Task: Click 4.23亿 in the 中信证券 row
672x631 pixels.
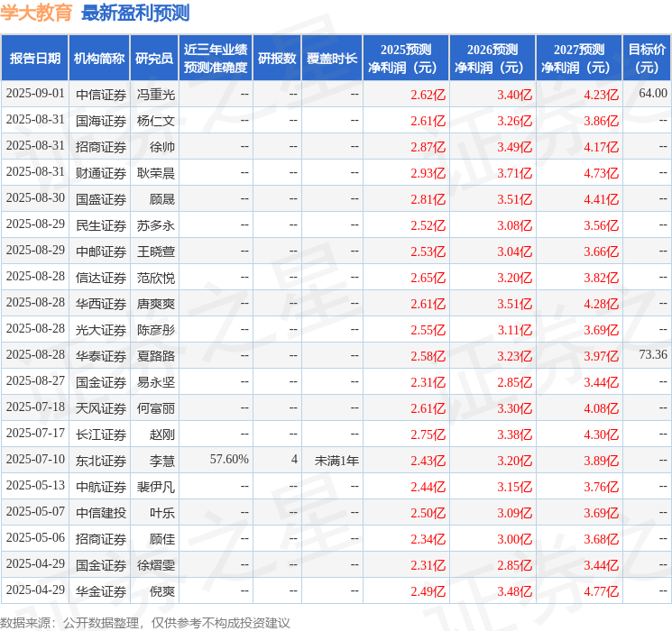Action: click(602, 95)
